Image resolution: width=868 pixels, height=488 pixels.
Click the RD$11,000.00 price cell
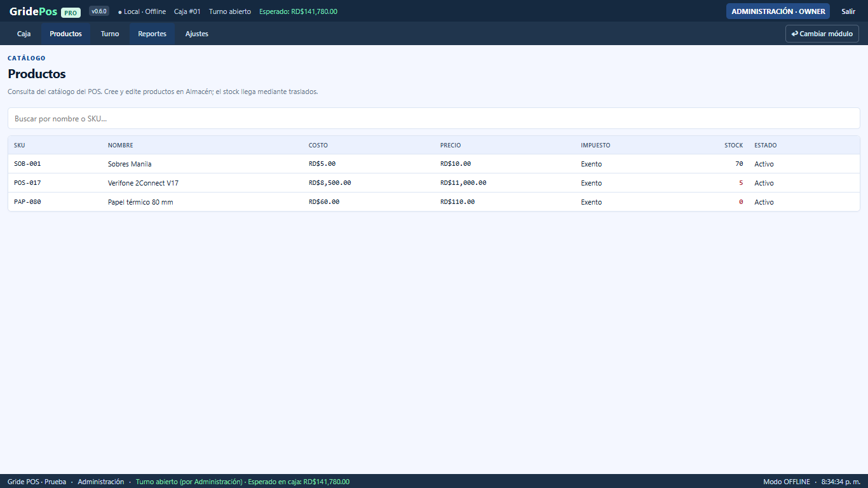pyautogui.click(x=463, y=183)
